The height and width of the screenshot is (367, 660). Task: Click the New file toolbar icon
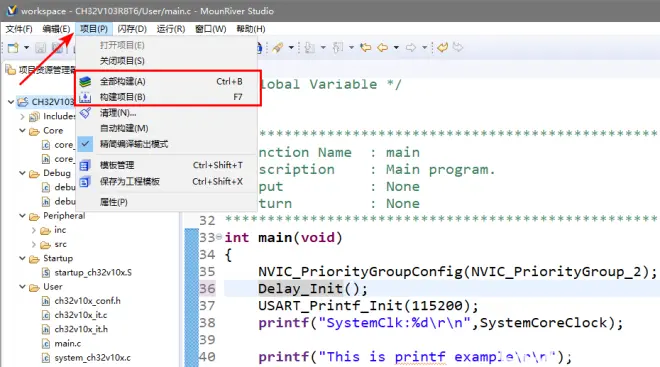click(x=13, y=48)
